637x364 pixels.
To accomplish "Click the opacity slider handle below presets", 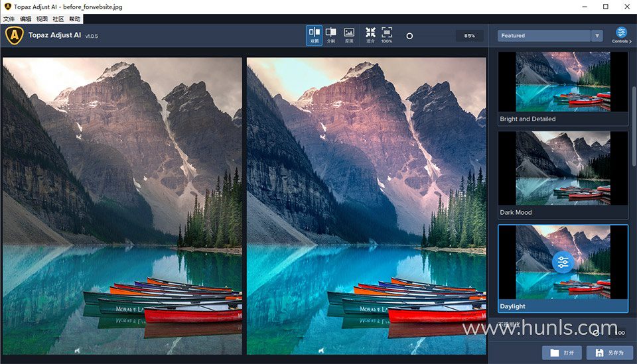I will [x=596, y=333].
